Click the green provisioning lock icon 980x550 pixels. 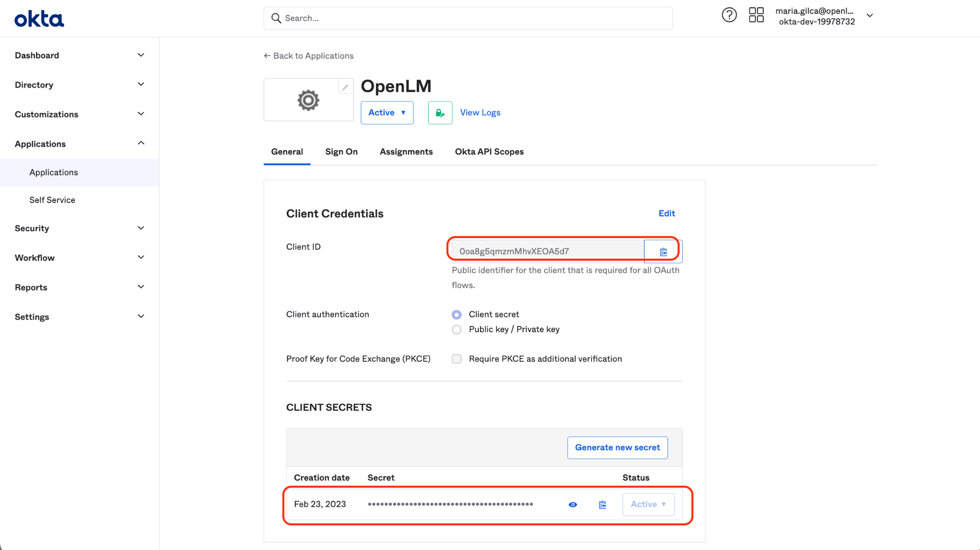click(440, 113)
